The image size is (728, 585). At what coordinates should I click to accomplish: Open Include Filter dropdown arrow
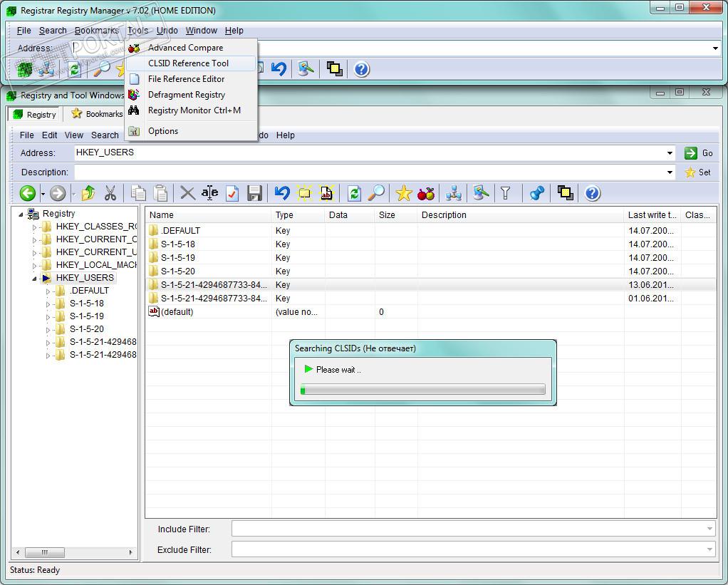(x=709, y=529)
